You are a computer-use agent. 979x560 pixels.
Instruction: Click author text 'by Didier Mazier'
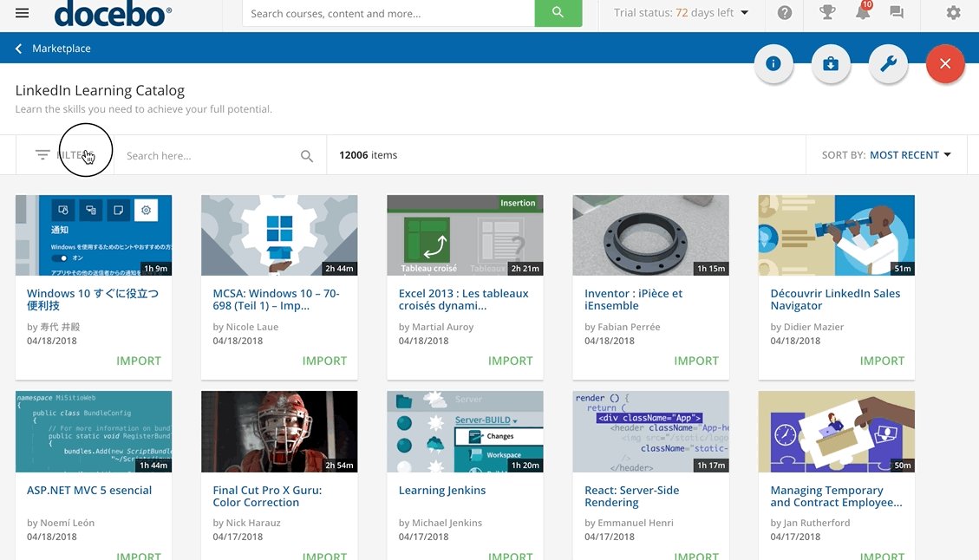tap(806, 327)
